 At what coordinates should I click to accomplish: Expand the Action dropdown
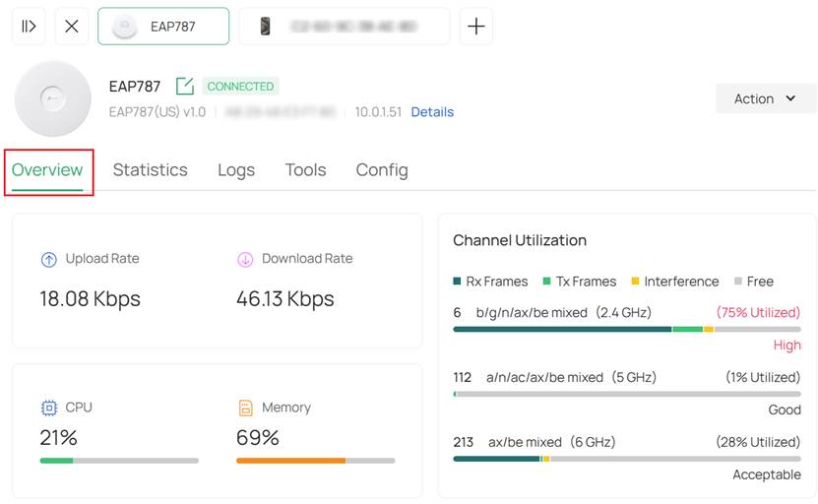coord(765,98)
